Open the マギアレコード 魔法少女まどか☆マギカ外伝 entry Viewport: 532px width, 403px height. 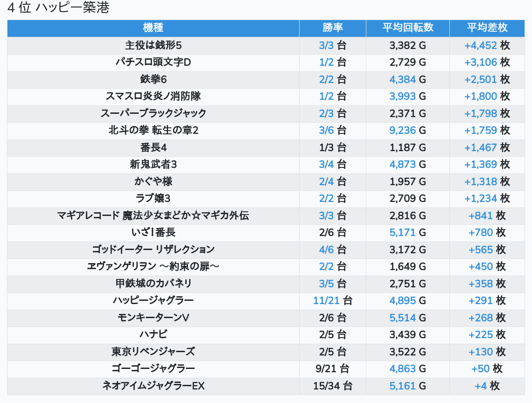(x=153, y=215)
